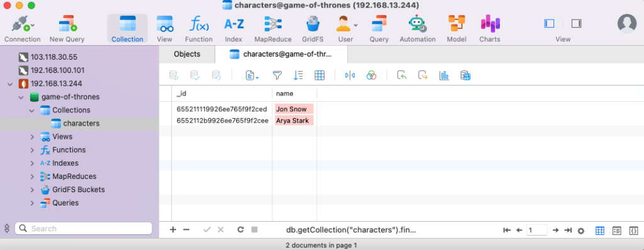Open the Connection toolbar button

tap(22, 29)
